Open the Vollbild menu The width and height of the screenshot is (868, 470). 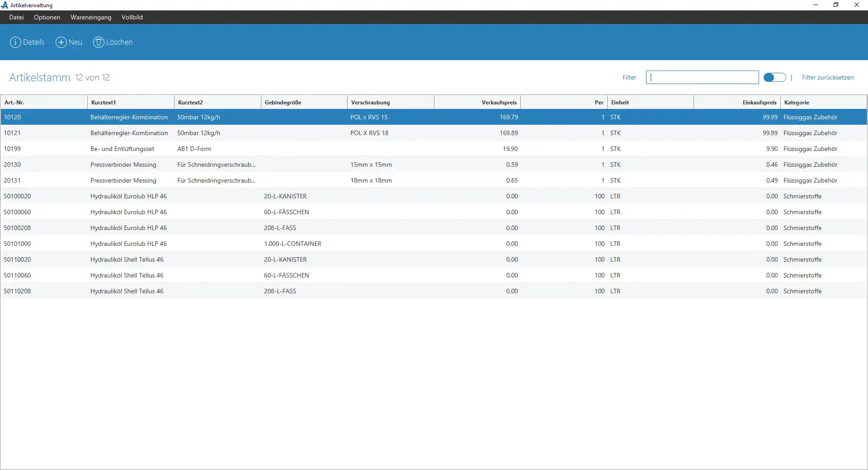132,17
